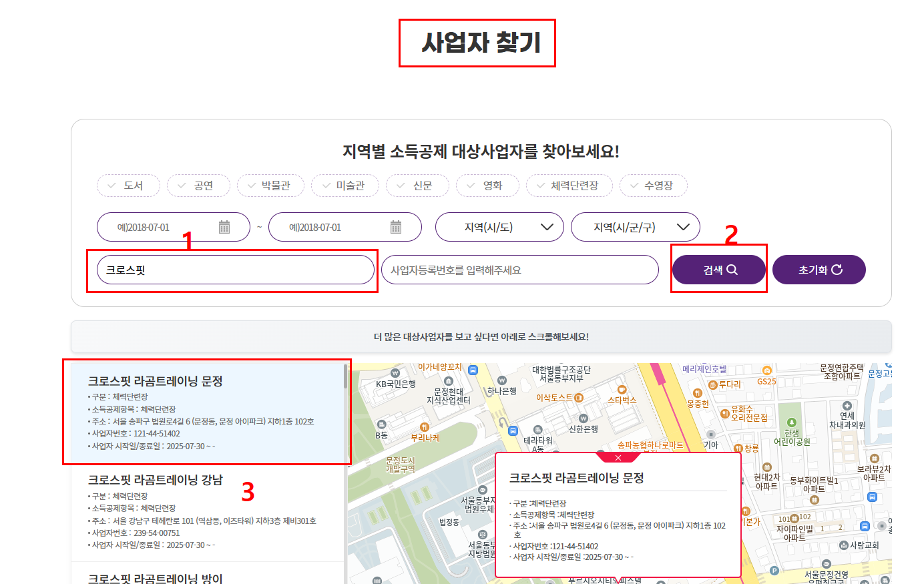Click the 테라타워 A동 building icon
This screenshot has height=584, width=924.
point(538,430)
